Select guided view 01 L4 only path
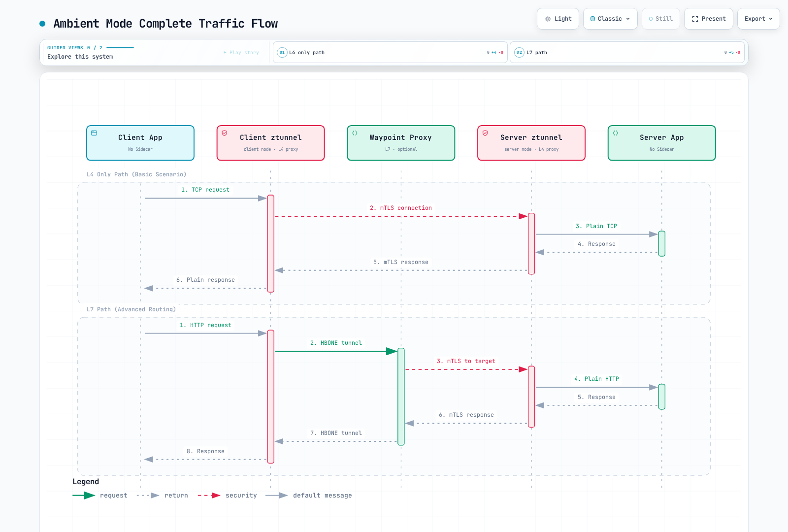Screen dimensions: 788x532 coord(390,52)
